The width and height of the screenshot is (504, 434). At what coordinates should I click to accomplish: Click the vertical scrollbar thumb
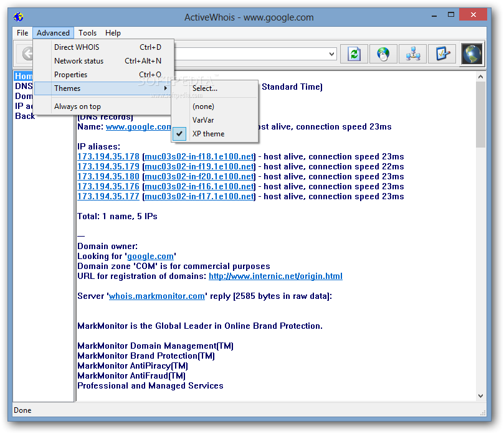coord(480,115)
